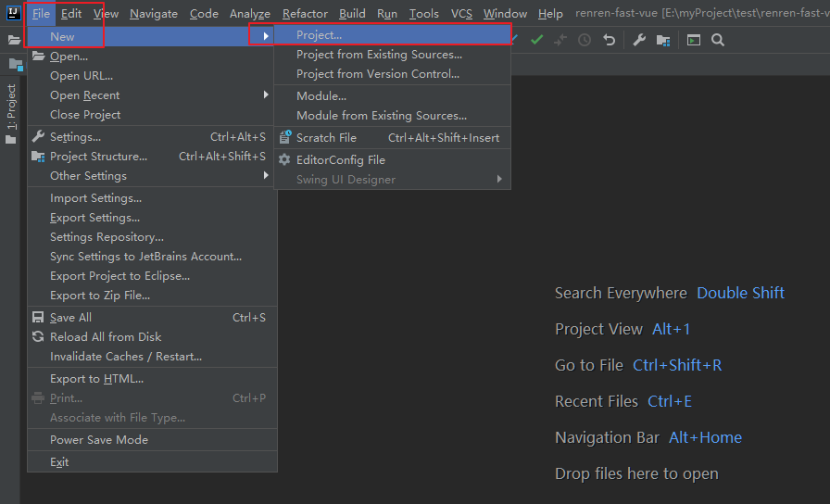Viewport: 830px width, 504px height.
Task: Toggle Power Save Mode
Action: 152,439
